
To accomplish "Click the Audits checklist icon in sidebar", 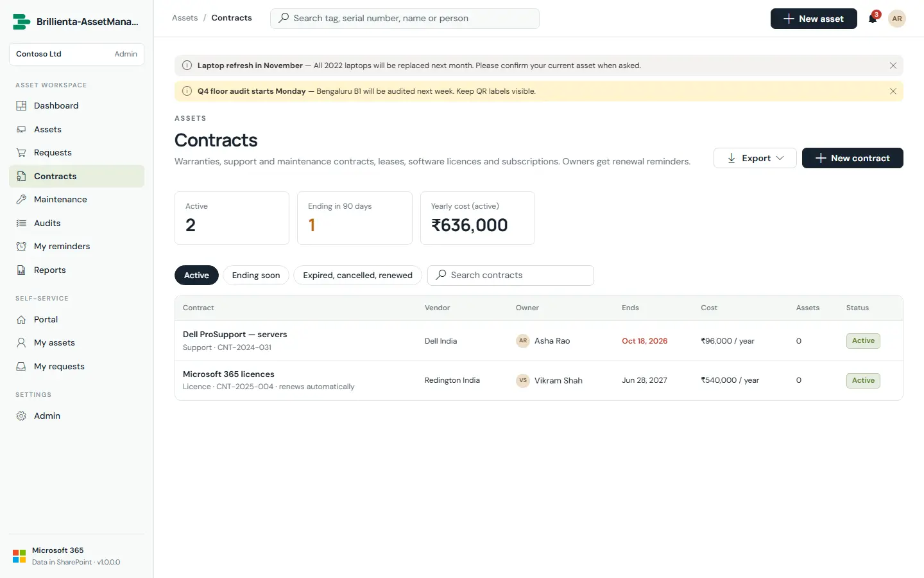I will 21,223.
